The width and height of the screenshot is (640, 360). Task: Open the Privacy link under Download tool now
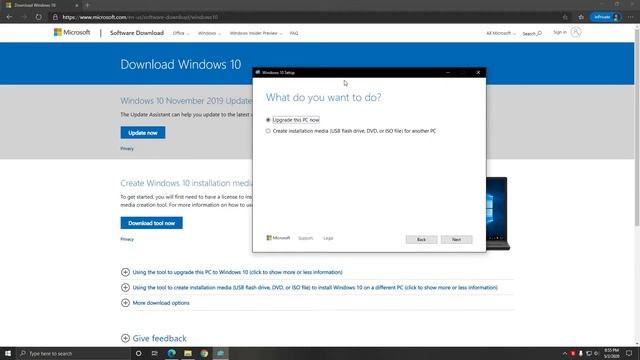(x=127, y=239)
